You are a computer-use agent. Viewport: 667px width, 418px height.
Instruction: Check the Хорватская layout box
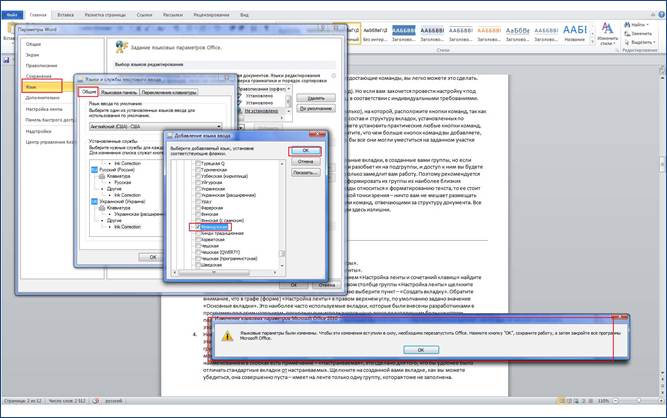tap(198, 239)
